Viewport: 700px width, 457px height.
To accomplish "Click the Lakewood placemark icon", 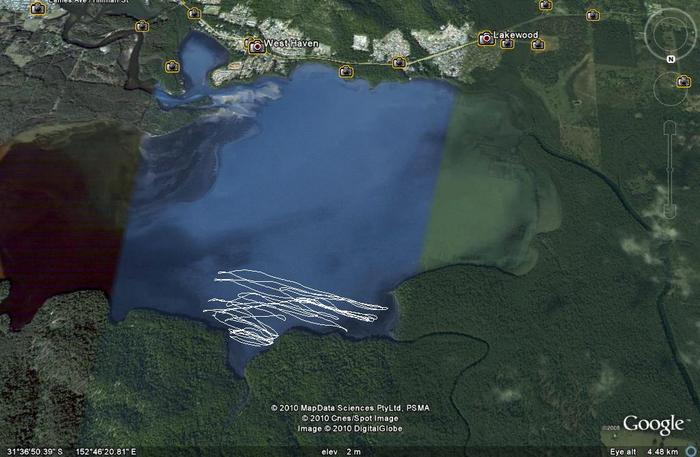I will click(x=486, y=38).
